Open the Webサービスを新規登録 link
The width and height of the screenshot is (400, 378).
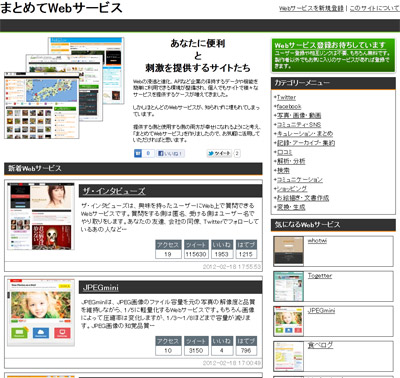(x=311, y=8)
